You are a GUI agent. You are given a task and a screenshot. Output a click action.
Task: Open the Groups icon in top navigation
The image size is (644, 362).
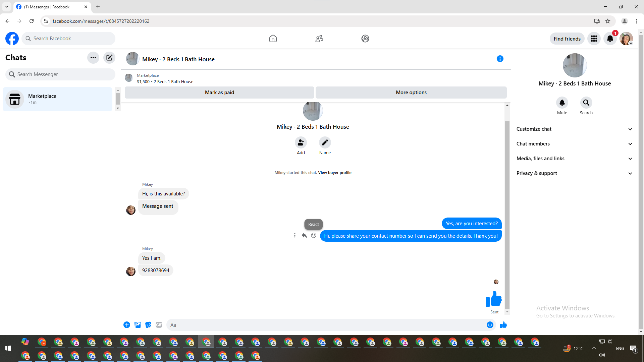pos(365,39)
